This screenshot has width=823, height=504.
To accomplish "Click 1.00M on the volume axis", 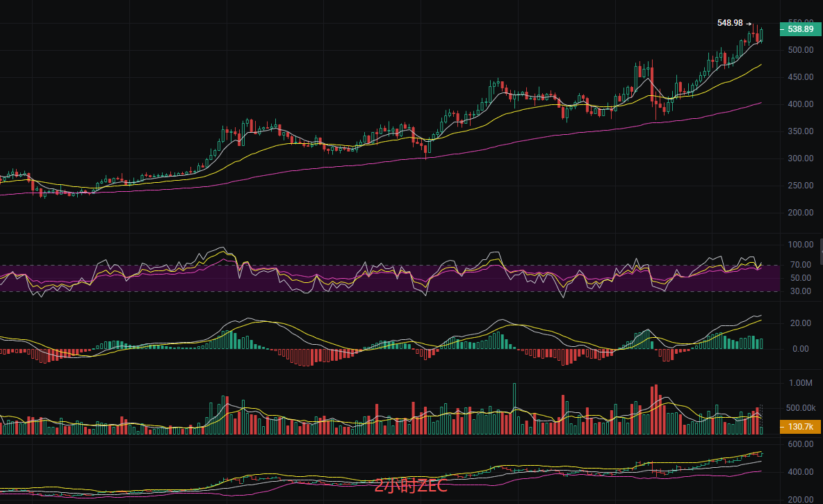I will [801, 383].
